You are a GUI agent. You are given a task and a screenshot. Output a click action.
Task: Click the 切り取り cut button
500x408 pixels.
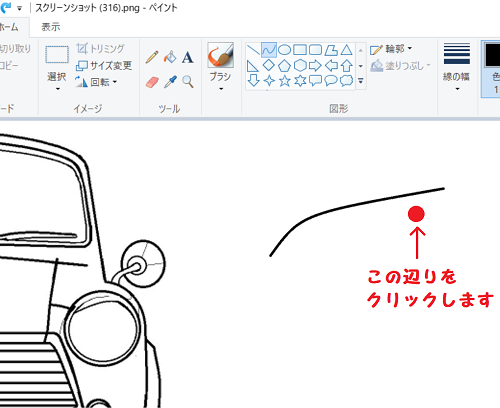click(15, 49)
